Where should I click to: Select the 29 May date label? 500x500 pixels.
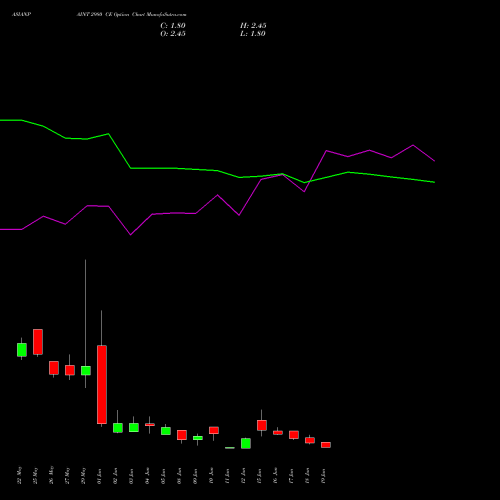click(x=83, y=475)
